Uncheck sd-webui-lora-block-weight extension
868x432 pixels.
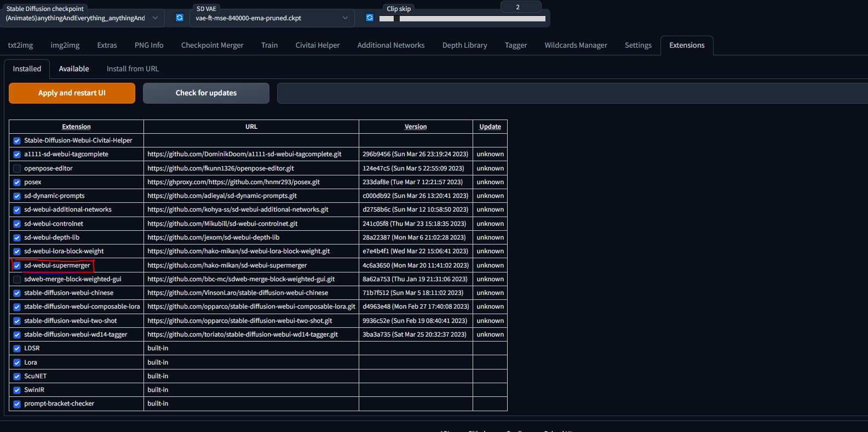tap(17, 252)
